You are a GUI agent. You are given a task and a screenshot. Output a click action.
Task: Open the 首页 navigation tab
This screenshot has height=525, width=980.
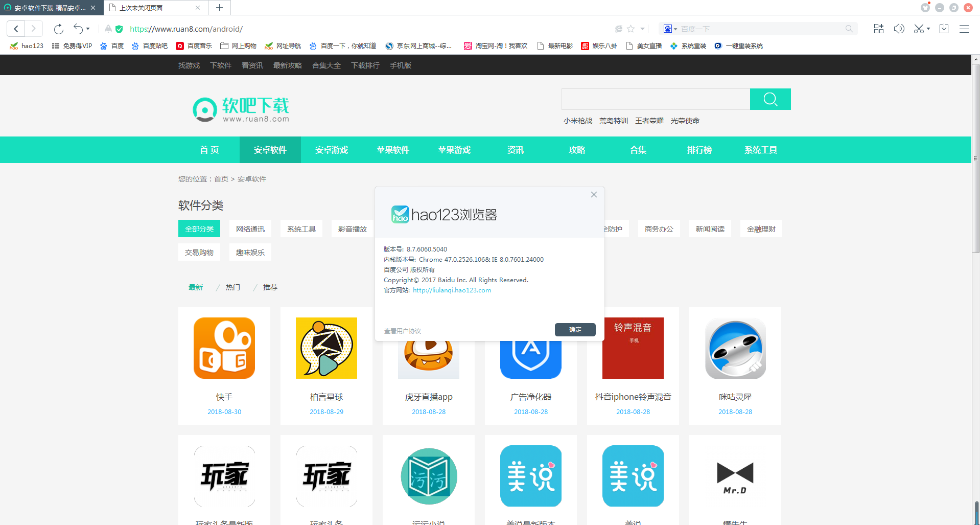209,150
